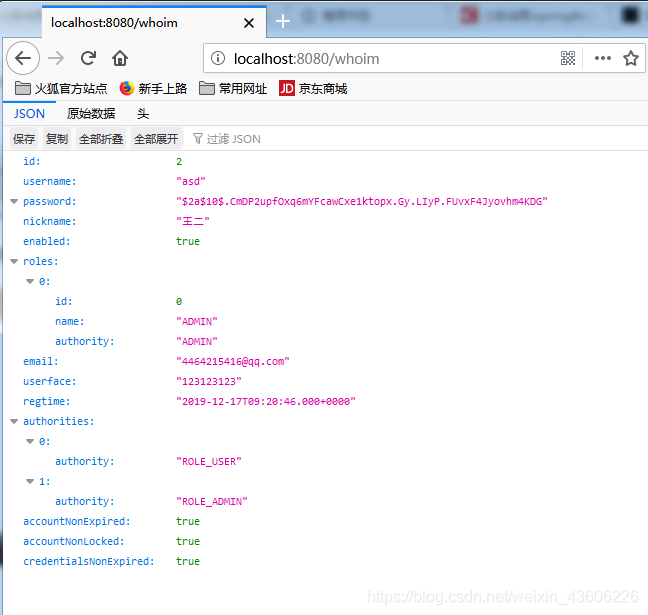Show site information icon in address bar

point(218,58)
